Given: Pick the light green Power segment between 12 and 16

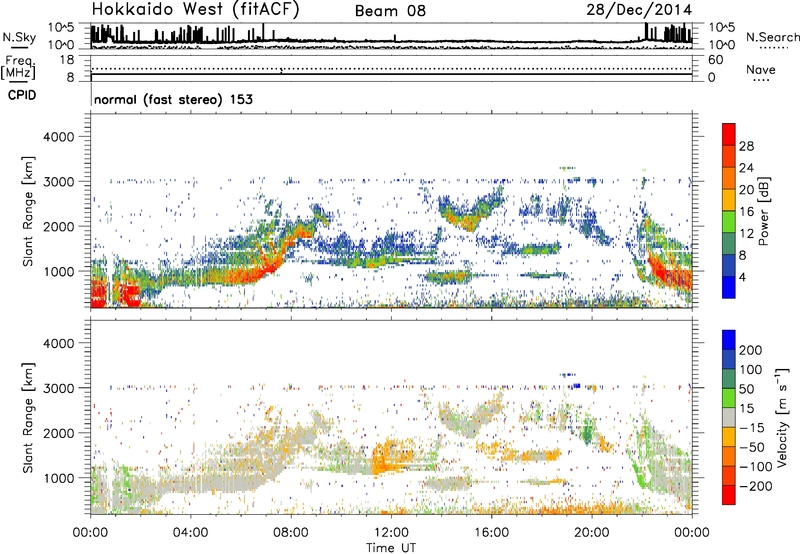Looking at the screenshot, I should (729, 222).
